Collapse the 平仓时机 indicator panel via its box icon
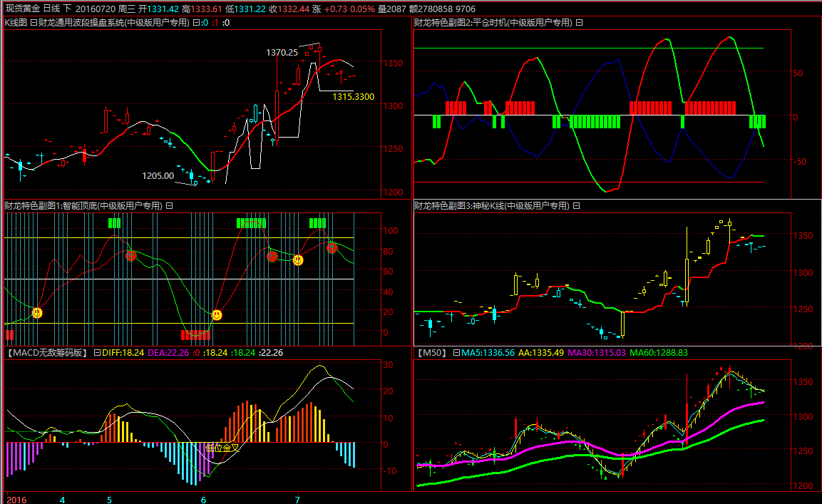Viewport: 822px width, 504px height. [x=579, y=23]
